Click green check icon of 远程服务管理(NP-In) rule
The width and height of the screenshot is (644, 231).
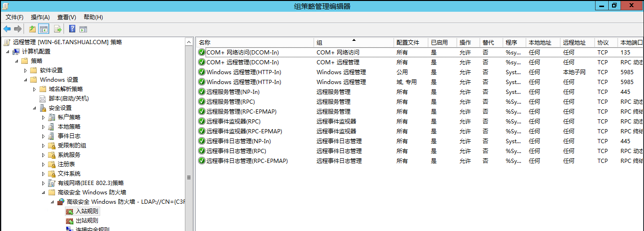[x=202, y=92]
